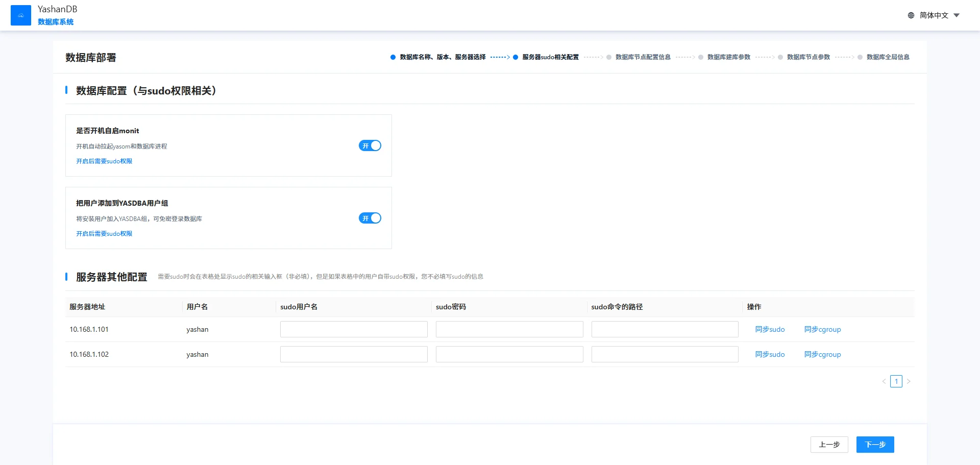Go to next page arrow in pagination
980x465 pixels.
[x=909, y=382]
